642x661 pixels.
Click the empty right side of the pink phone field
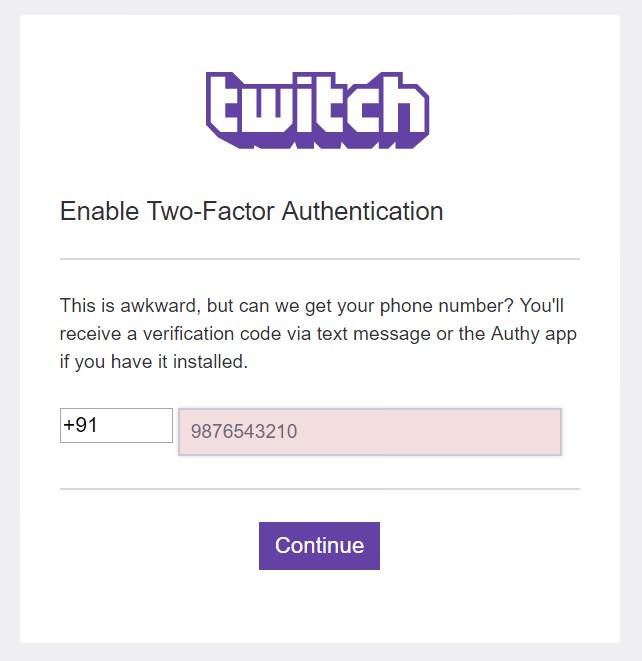430,432
